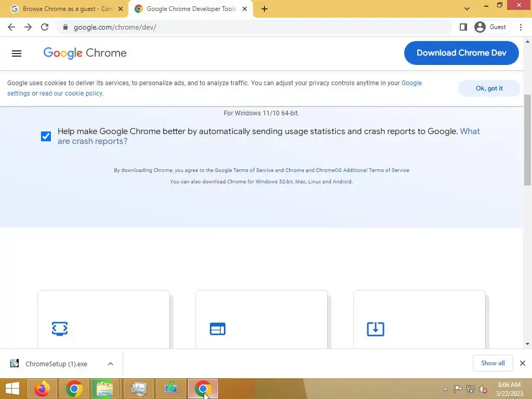
Task: Click the web layout card icon
Action: [x=218, y=329]
